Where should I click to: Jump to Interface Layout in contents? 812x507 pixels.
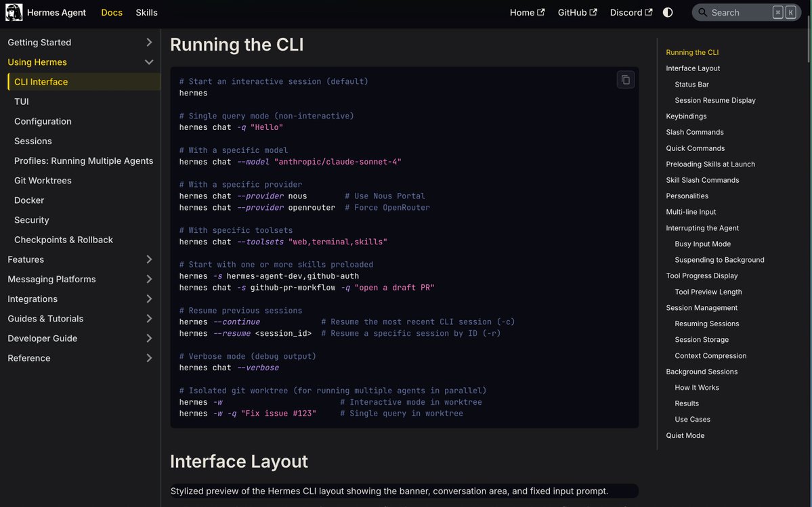(693, 68)
